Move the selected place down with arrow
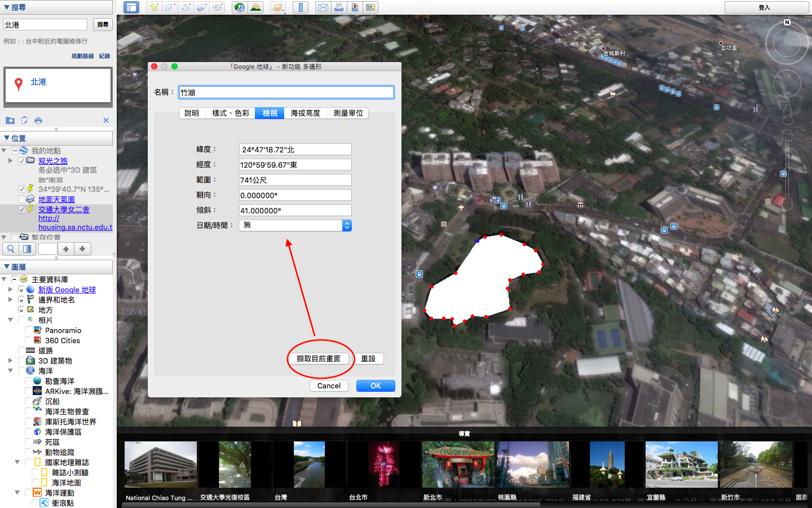 82,249
